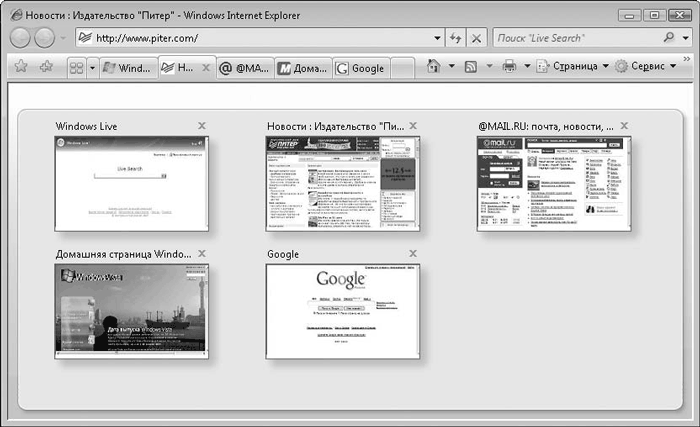700x427 pixels.
Task: Open the Favorites Center star icon
Action: pyautogui.click(x=19, y=68)
